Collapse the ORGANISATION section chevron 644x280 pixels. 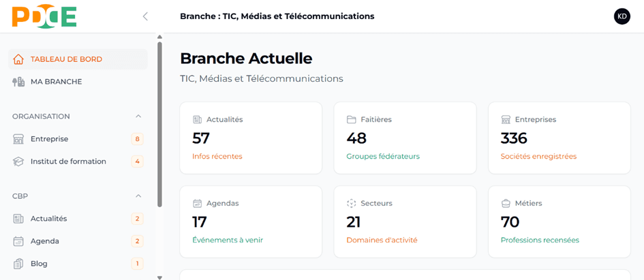click(x=138, y=116)
